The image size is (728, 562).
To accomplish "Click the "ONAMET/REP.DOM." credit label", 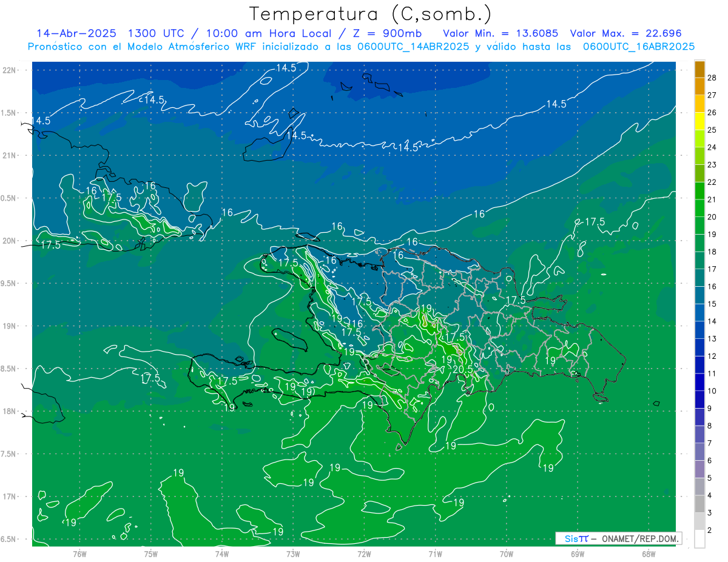I will [x=641, y=538].
